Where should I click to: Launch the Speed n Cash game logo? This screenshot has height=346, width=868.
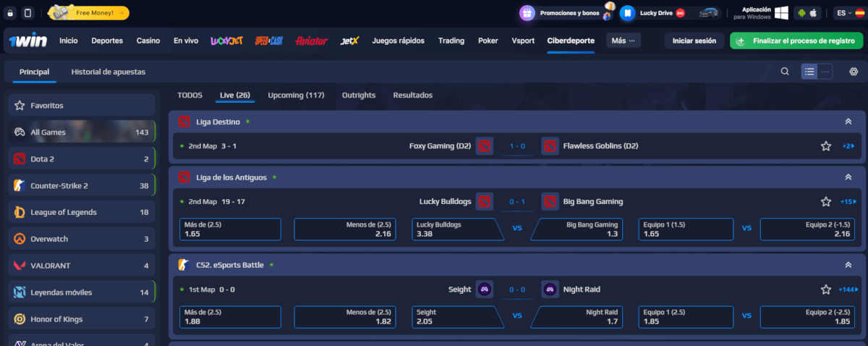268,41
